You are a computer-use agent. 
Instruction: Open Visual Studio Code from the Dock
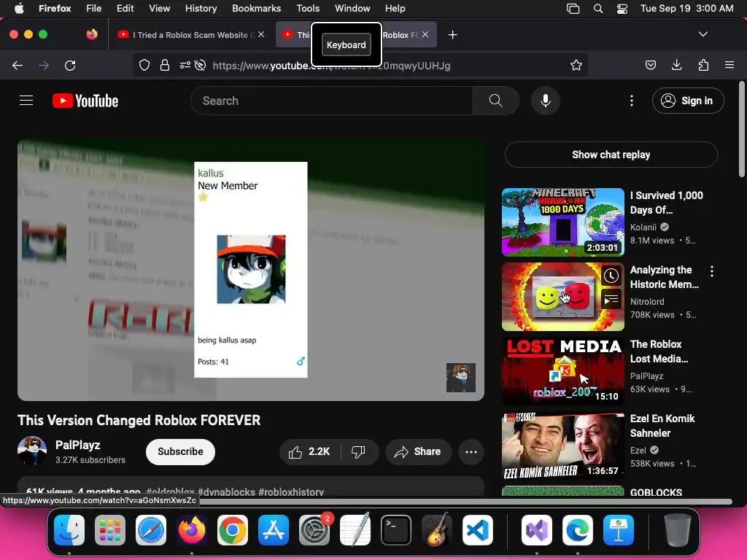pyautogui.click(x=477, y=530)
